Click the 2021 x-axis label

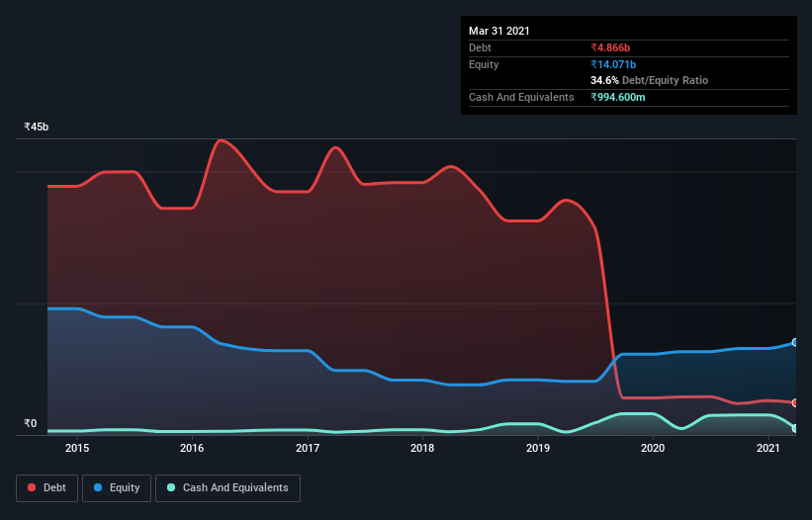tap(767, 448)
